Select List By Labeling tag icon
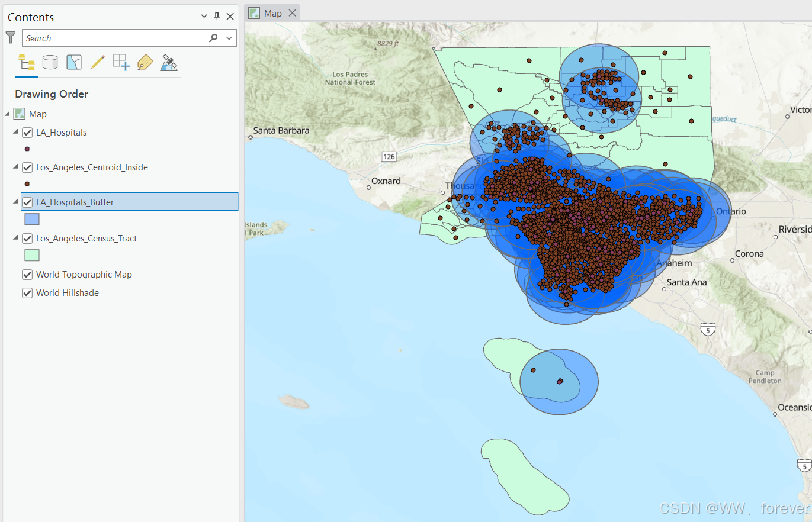812x522 pixels. [x=145, y=62]
